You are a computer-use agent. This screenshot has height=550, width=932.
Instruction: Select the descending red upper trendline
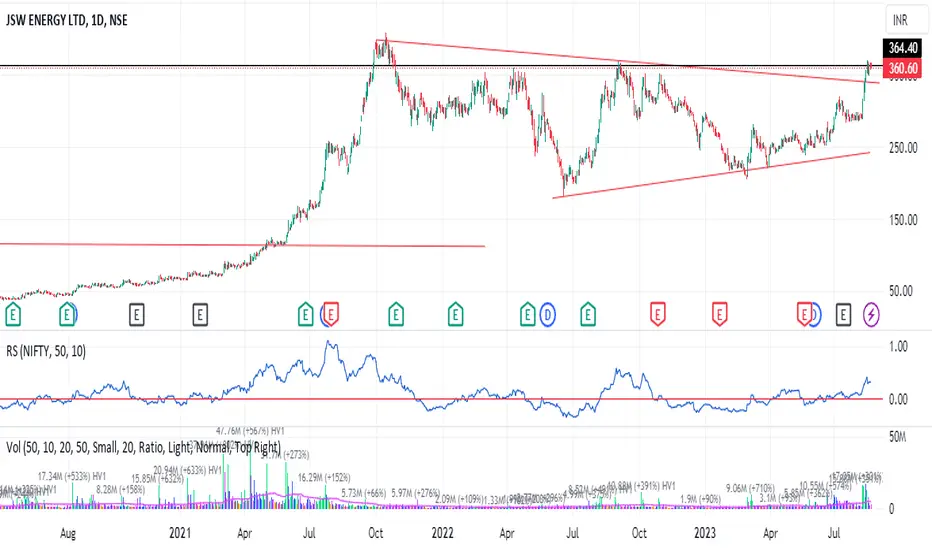[628, 61]
